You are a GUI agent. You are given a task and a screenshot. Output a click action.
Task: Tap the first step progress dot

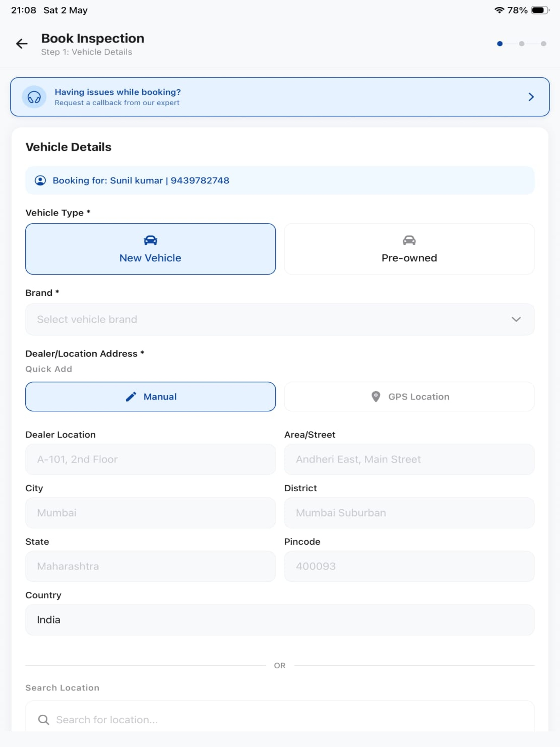tap(500, 43)
